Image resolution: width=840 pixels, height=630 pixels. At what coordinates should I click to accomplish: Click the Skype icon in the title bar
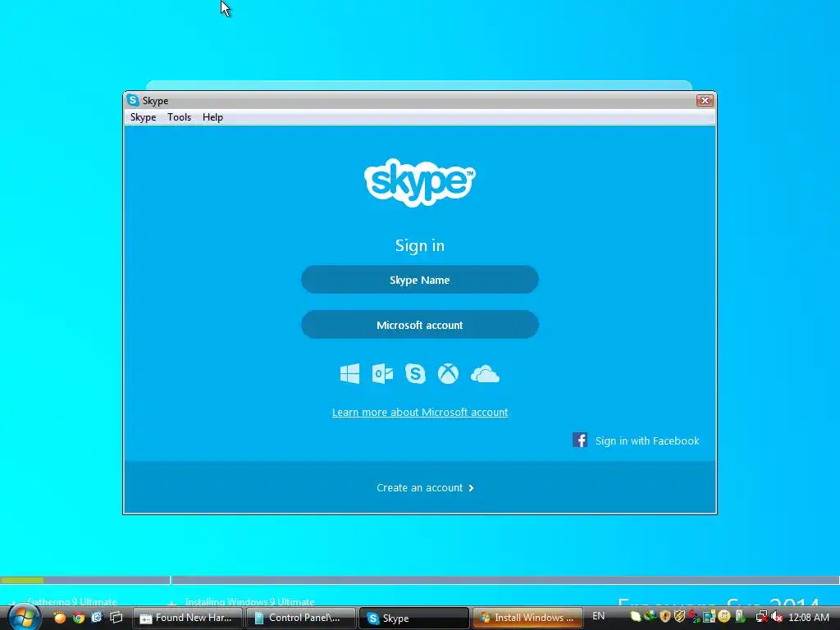coord(133,100)
